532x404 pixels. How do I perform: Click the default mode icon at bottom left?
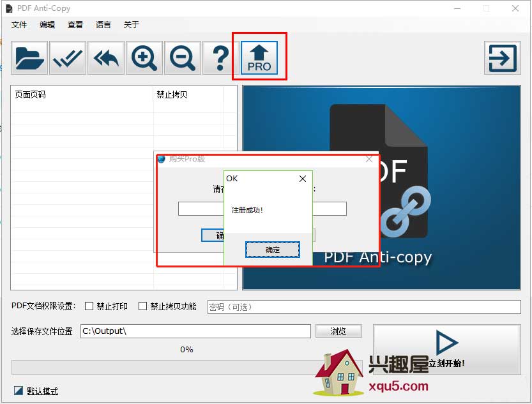tap(19, 391)
